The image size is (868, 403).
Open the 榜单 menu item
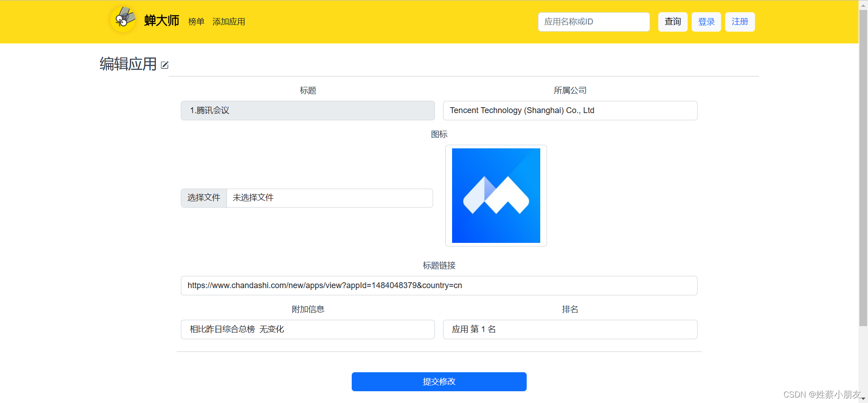pos(196,22)
